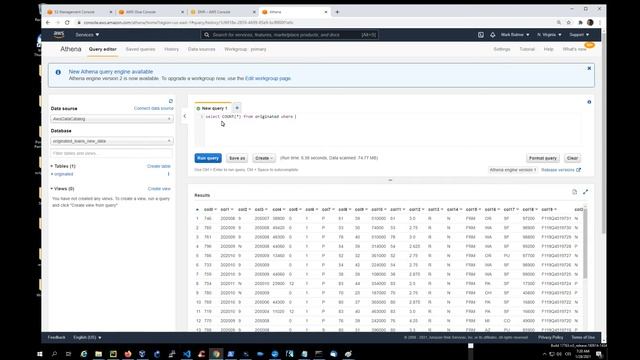Switch to the Saved queries tab
Screen dimensions: 640x360
tap(140, 49)
